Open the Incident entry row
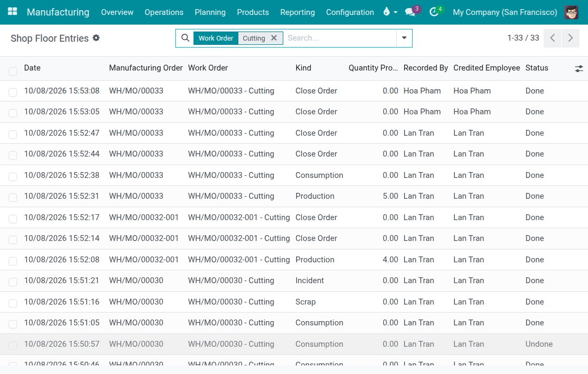The image size is (588, 374). pos(294,280)
